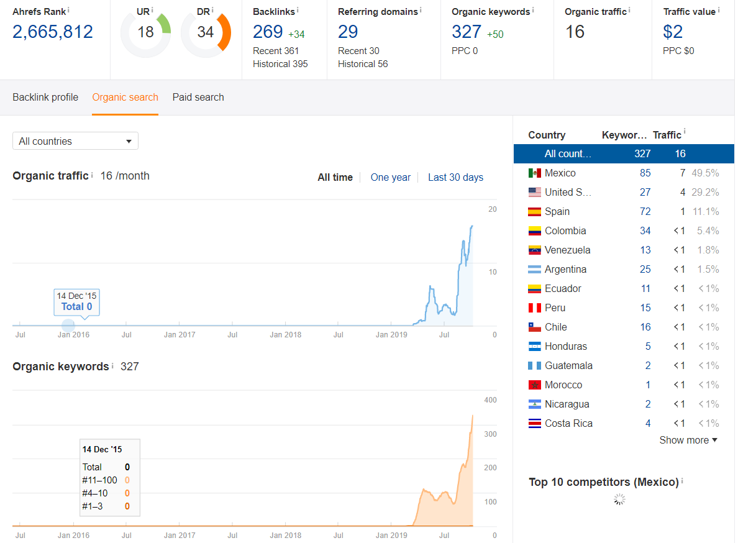The height and width of the screenshot is (543, 756).
Task: Click the Ahrefs Rank value 2,665,812
Action: [53, 32]
